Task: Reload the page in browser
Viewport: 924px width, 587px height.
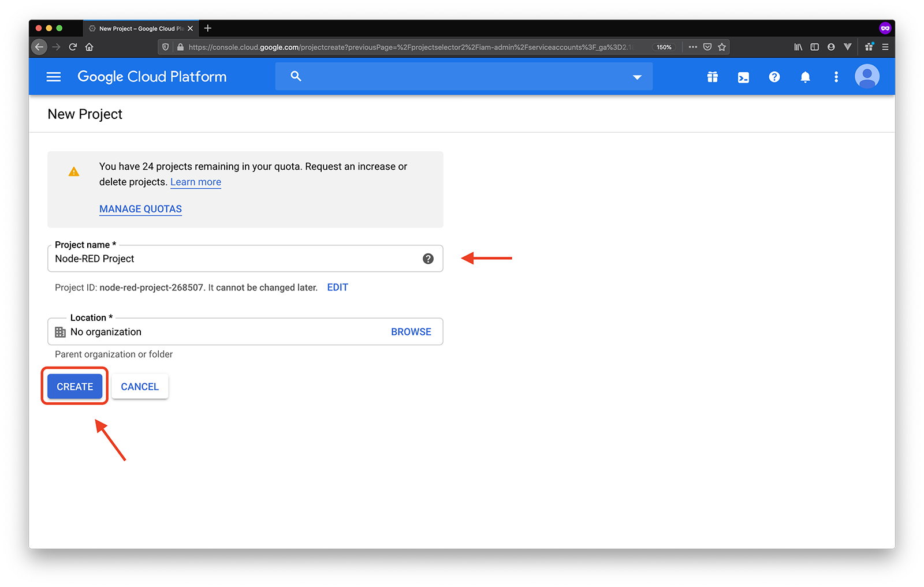Action: coord(73,47)
